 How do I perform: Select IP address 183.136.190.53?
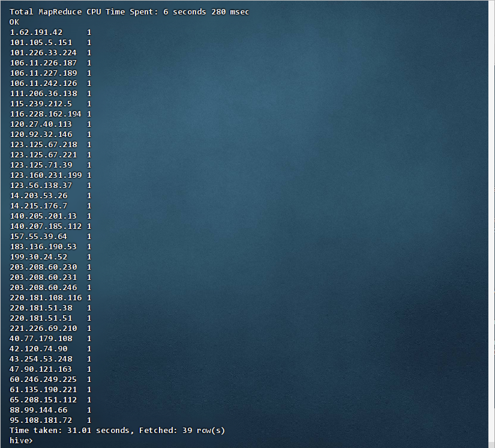click(43, 246)
